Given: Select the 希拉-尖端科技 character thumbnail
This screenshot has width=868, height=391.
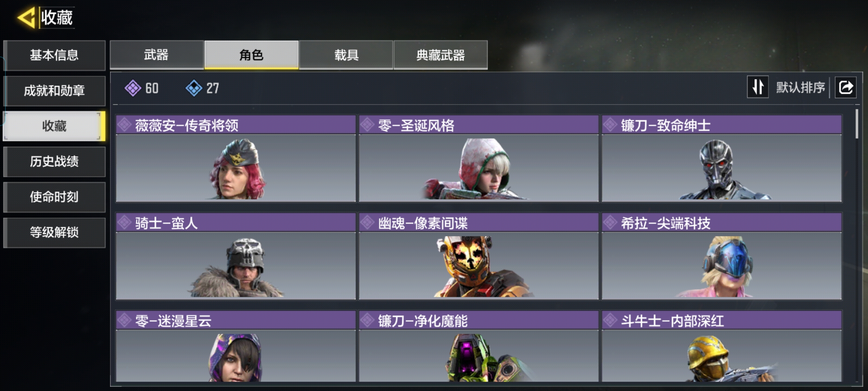Looking at the screenshot, I should 722,266.
